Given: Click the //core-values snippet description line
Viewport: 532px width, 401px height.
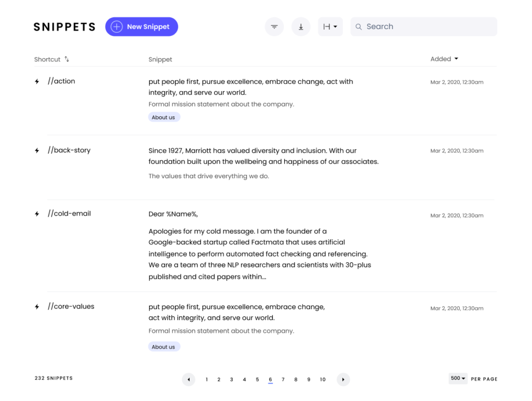Looking at the screenshot, I should click(x=221, y=331).
